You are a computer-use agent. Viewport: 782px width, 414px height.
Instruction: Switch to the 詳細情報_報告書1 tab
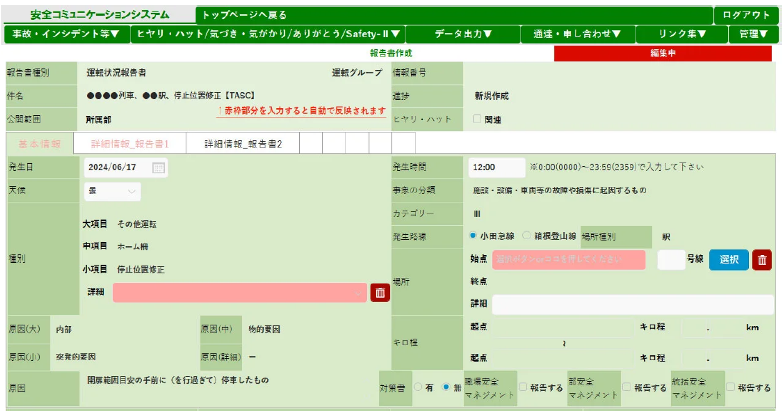coord(130,144)
